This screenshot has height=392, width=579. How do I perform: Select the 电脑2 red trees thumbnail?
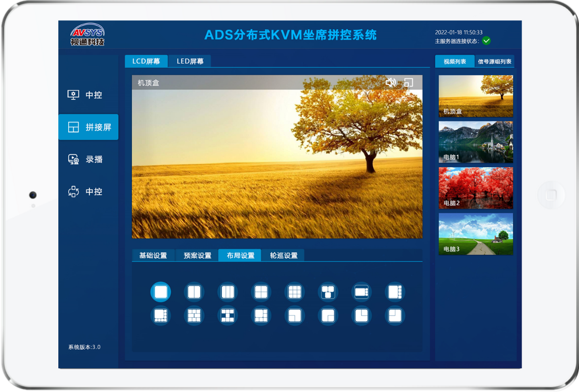point(476,188)
